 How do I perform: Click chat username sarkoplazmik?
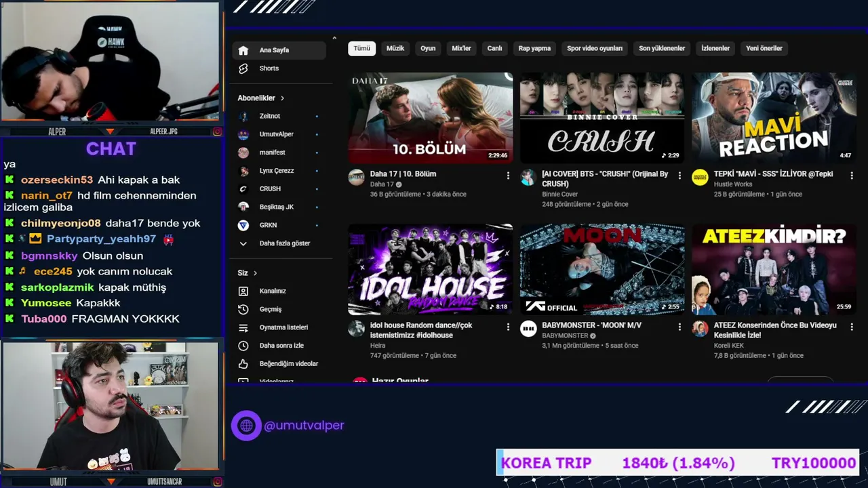click(x=58, y=287)
